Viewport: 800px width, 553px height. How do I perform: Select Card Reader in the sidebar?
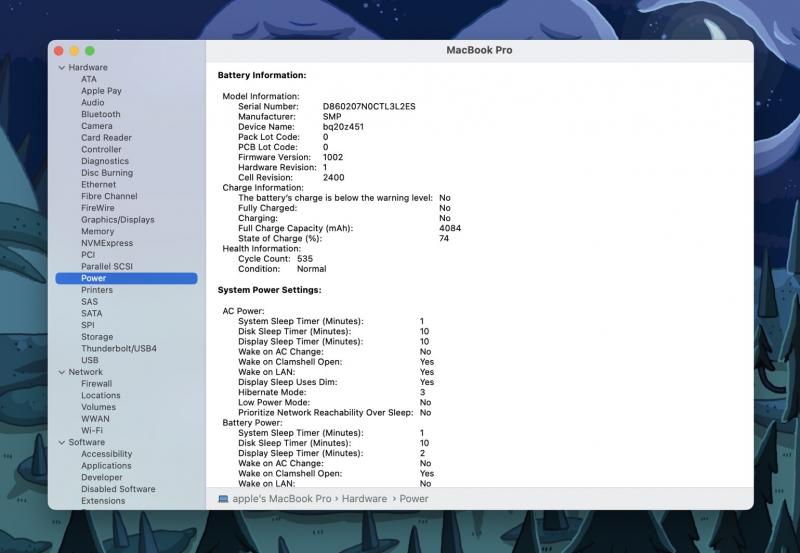106,138
